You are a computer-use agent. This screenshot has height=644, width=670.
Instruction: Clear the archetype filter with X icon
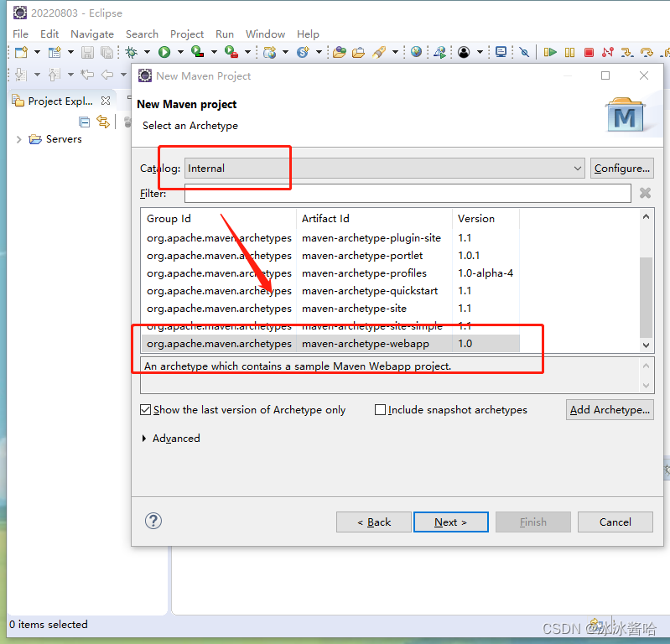[645, 193]
